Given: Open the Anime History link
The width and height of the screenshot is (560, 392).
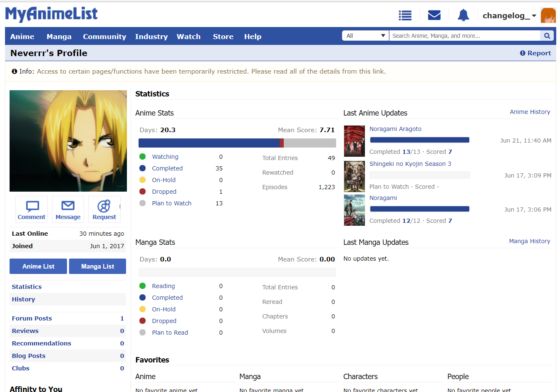Looking at the screenshot, I should (x=530, y=112).
